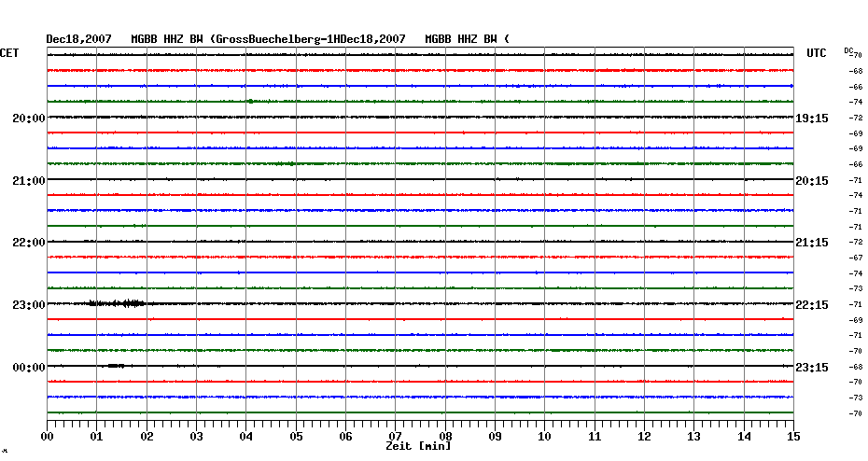The width and height of the screenshot is (868, 461).
Task: Select the '23:15' UTC time label
Action: point(812,368)
